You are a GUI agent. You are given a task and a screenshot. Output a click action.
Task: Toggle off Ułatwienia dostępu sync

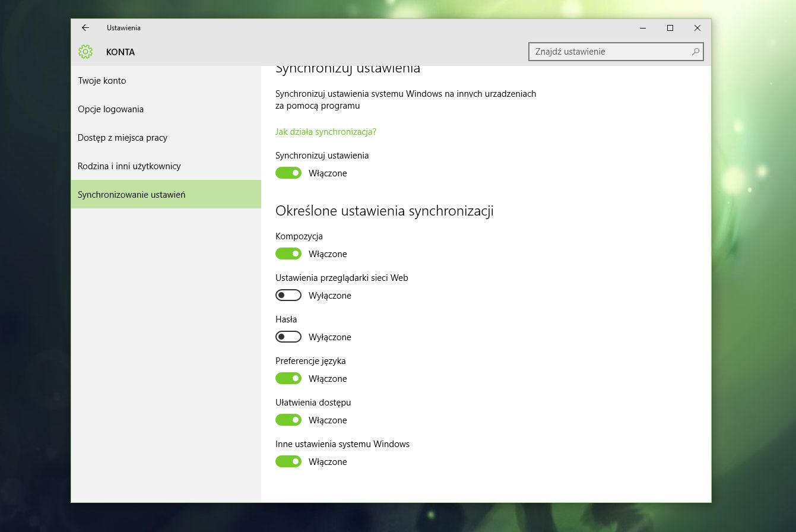click(288, 420)
